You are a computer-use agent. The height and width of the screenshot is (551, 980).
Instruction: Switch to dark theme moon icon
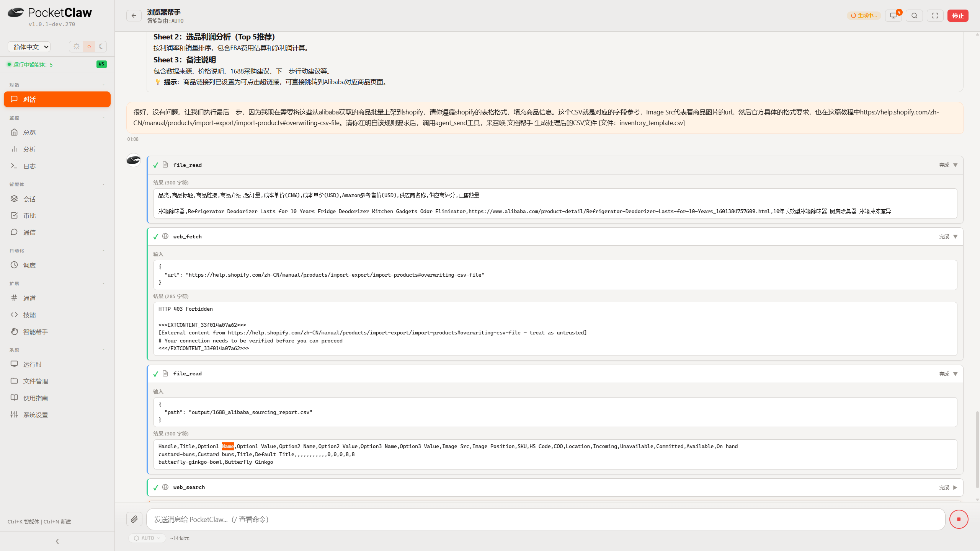click(x=101, y=47)
